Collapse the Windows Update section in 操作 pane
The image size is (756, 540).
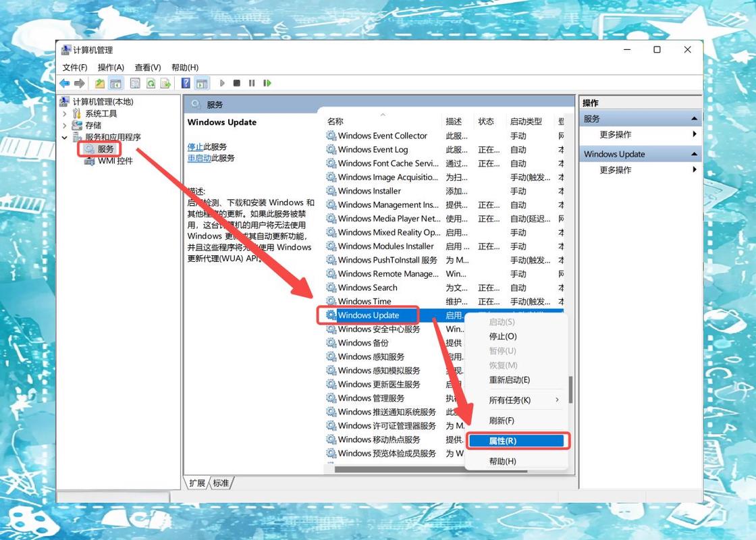click(x=695, y=154)
